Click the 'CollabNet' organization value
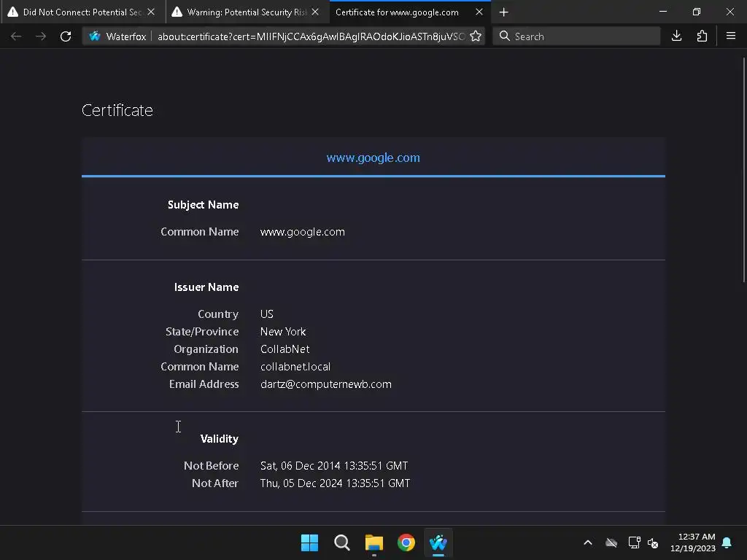This screenshot has height=560, width=747. (x=285, y=349)
